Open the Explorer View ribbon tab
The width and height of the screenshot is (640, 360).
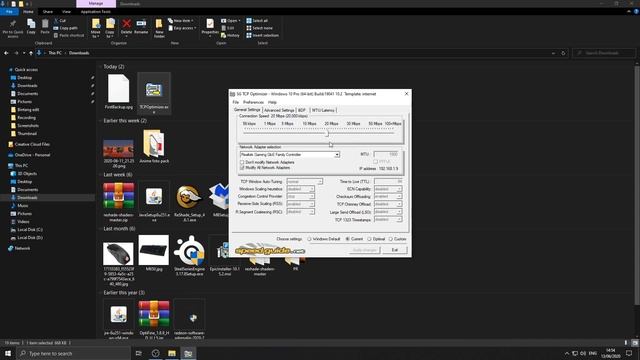pos(66,12)
